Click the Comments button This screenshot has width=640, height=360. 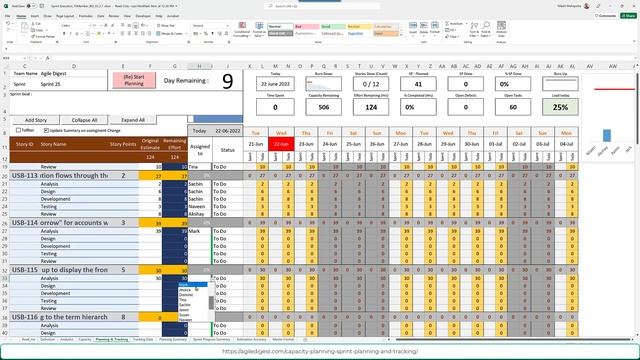pyautogui.click(x=605, y=16)
